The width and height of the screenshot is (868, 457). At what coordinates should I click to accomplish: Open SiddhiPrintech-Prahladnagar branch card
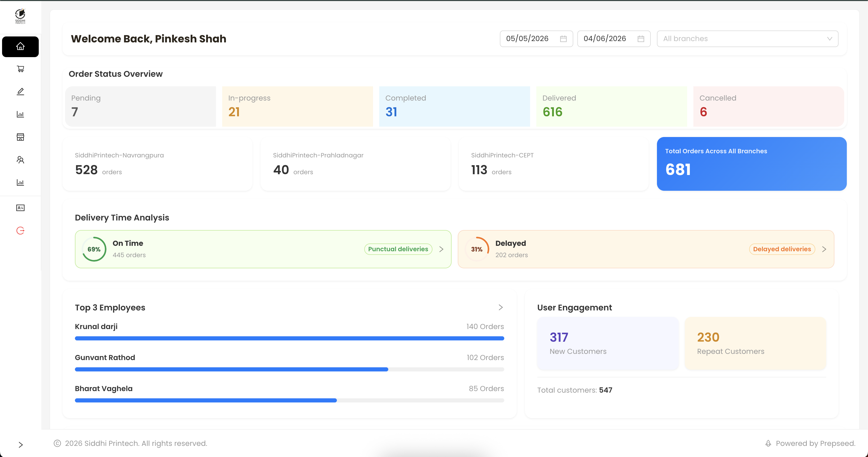click(x=355, y=164)
